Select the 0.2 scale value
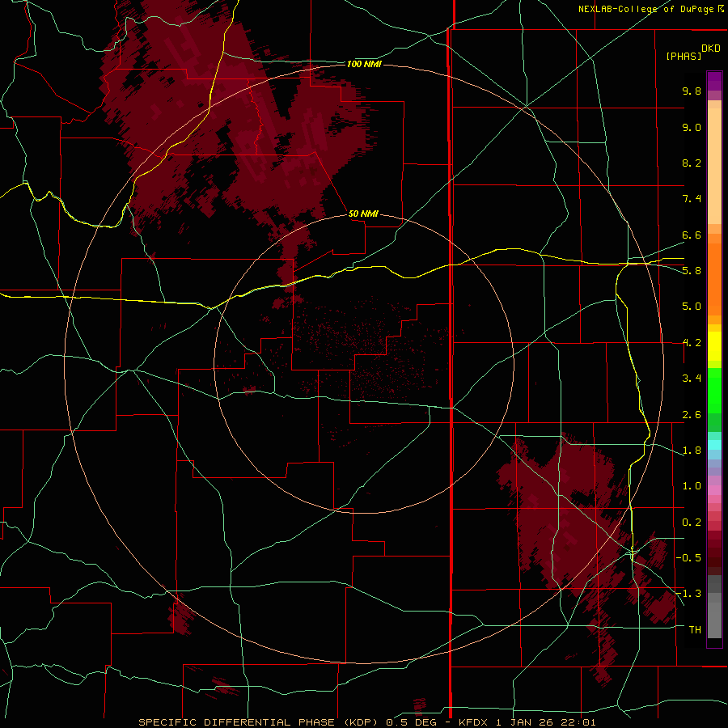 pyautogui.click(x=692, y=523)
